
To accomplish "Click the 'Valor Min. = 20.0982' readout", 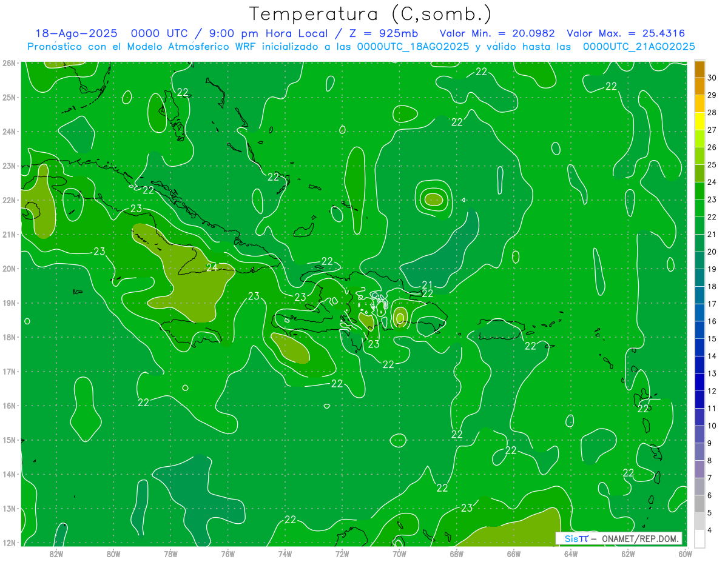I will point(497,33).
